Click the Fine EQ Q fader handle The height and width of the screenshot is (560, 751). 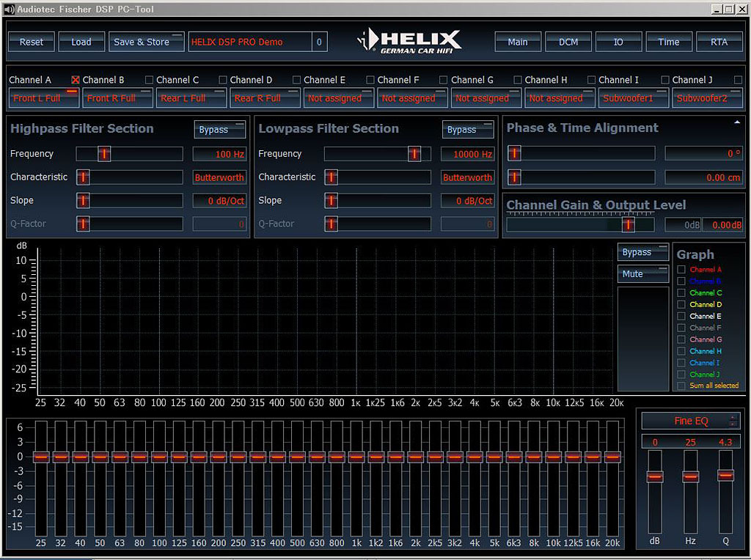click(x=725, y=475)
